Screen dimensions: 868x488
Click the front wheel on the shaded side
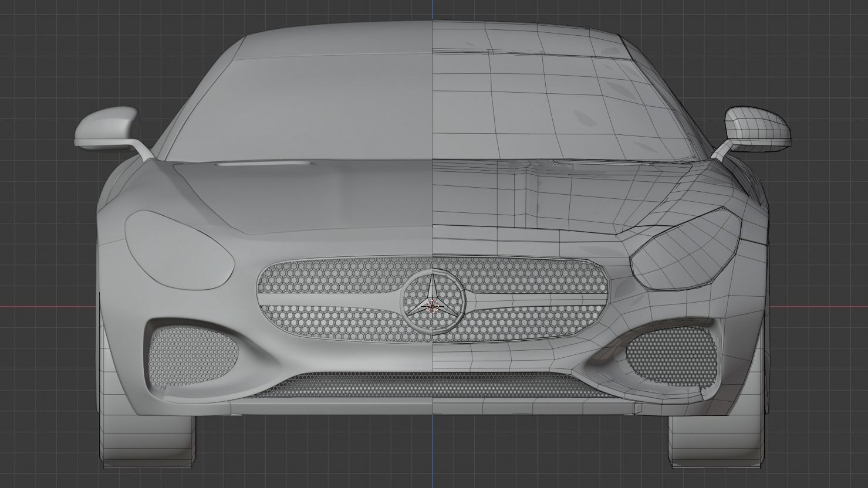(x=147, y=441)
